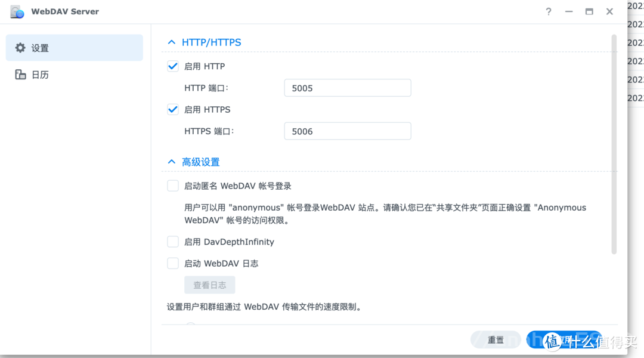Image resolution: width=644 pixels, height=358 pixels.
Task: Click the 重置 button
Action: (496, 340)
